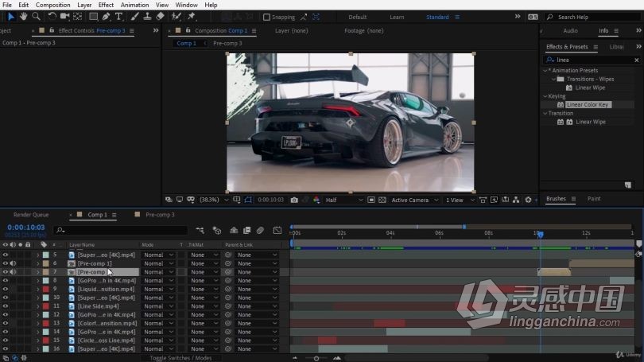Toggle the shy layers hide switch
The height and width of the screenshot is (362, 644).
click(234, 231)
